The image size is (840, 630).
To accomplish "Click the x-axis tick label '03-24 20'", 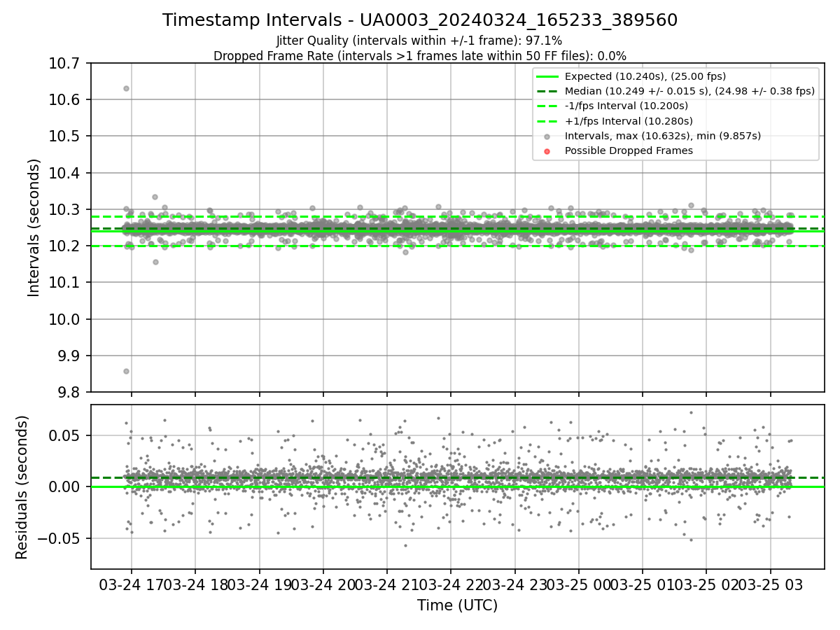I will [323, 584].
